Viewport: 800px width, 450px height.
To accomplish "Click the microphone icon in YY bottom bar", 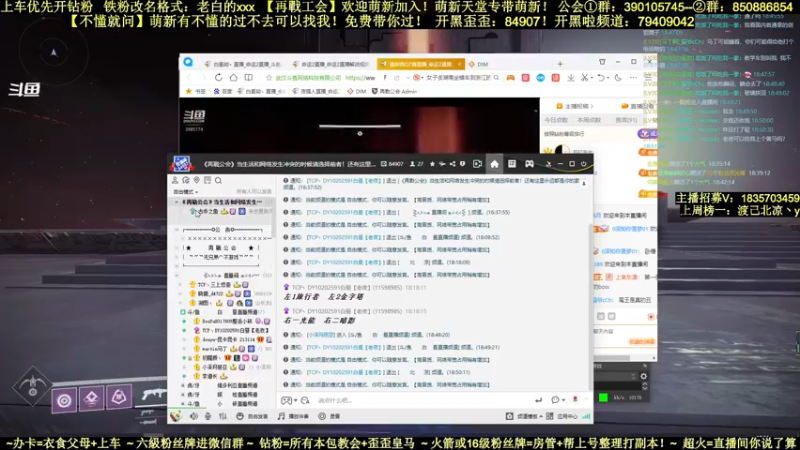I will coord(208,416).
